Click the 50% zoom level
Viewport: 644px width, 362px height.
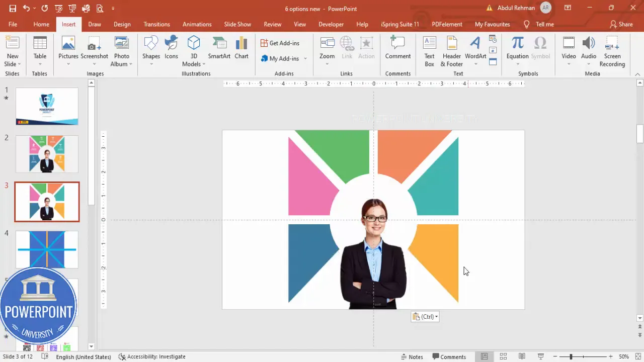tap(624, 356)
